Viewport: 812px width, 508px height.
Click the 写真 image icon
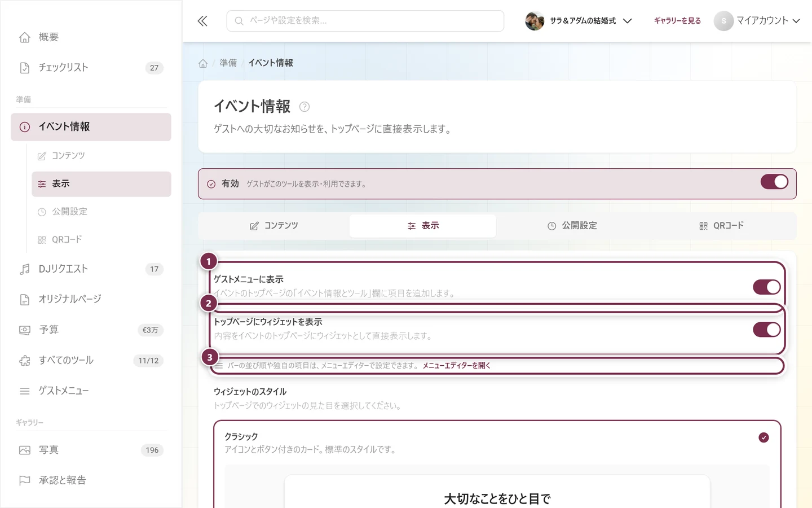point(25,450)
